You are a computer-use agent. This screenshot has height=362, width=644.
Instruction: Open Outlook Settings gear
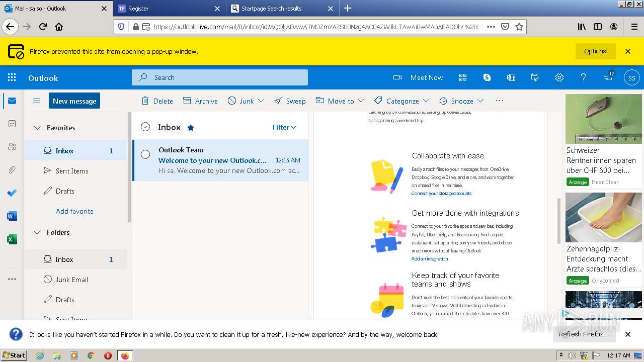(559, 77)
